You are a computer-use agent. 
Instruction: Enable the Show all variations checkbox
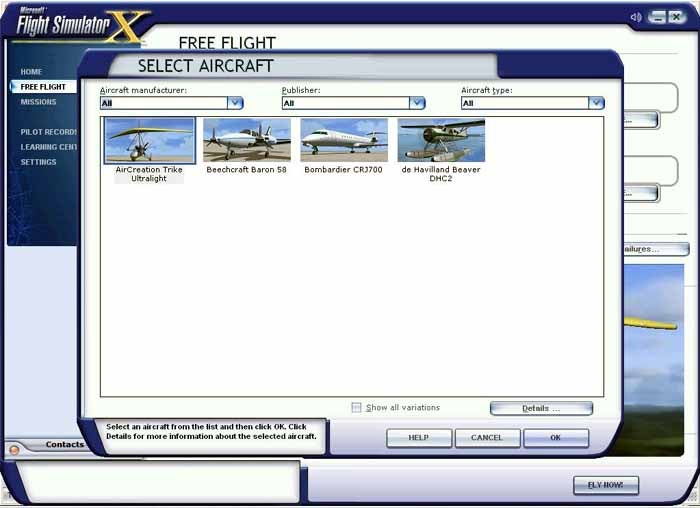[x=356, y=407]
